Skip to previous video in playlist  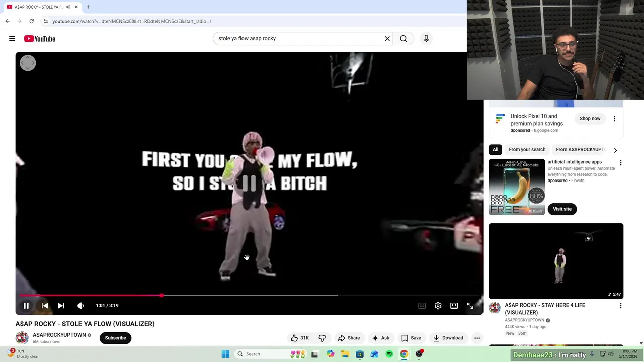tap(45, 306)
